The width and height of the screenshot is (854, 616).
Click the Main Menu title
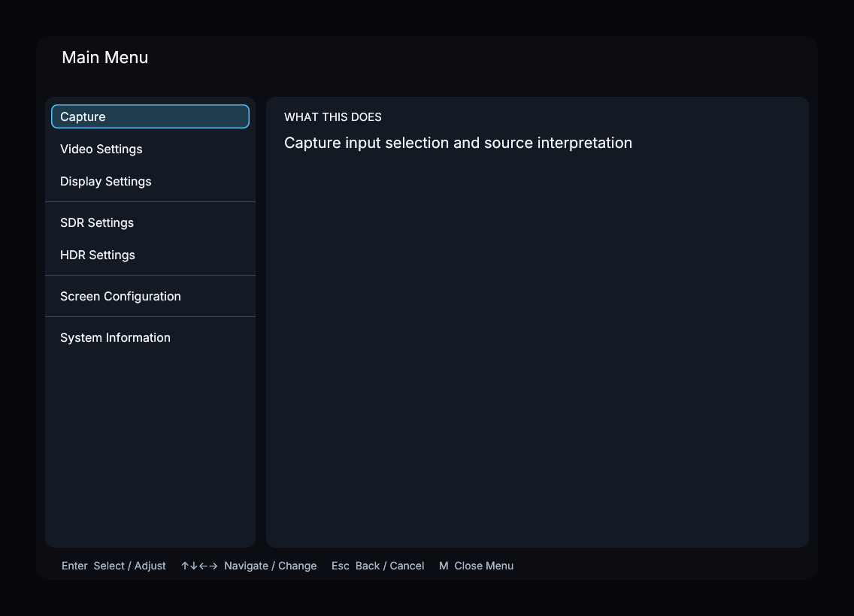pyautogui.click(x=104, y=57)
